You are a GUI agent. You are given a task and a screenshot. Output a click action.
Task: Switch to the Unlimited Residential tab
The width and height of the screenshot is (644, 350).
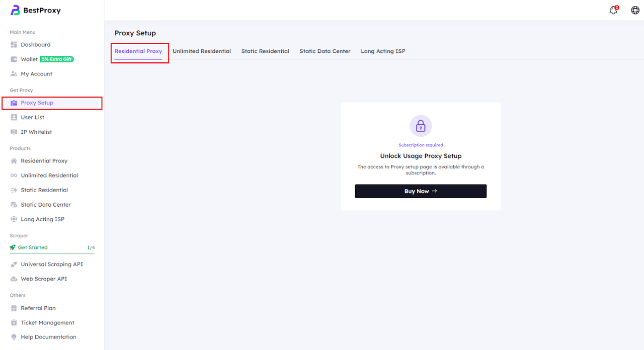tap(202, 51)
